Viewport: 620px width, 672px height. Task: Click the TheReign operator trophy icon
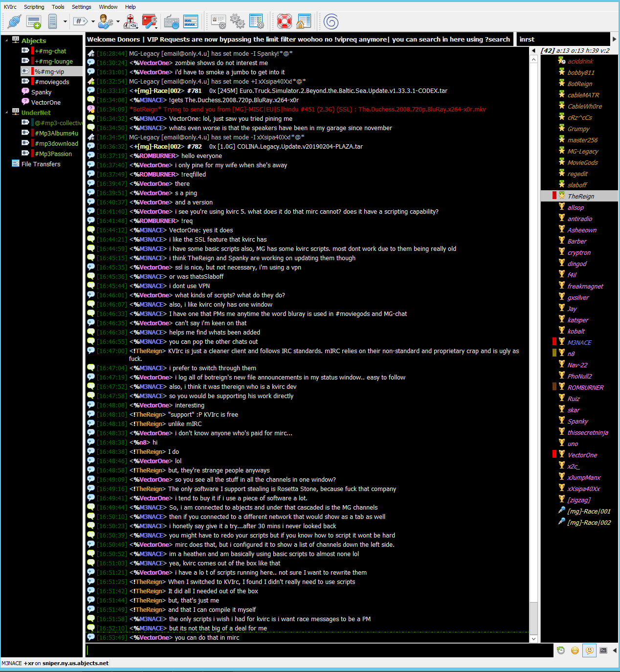[x=562, y=195]
